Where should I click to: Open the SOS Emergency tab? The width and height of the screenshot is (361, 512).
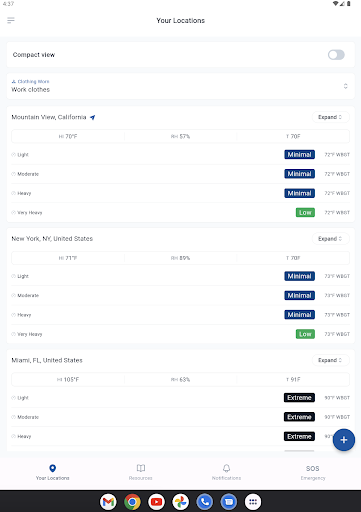[x=313, y=472]
